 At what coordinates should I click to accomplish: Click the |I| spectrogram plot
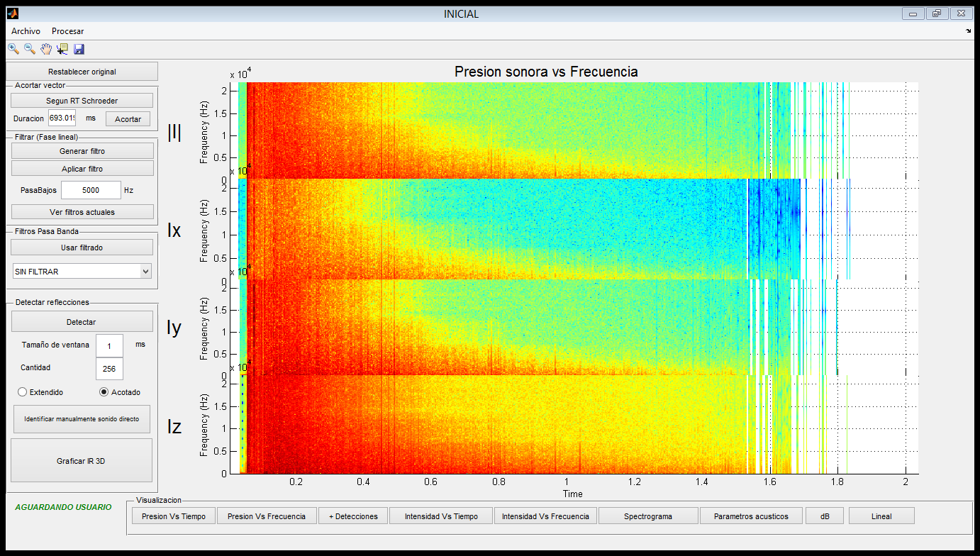574,130
